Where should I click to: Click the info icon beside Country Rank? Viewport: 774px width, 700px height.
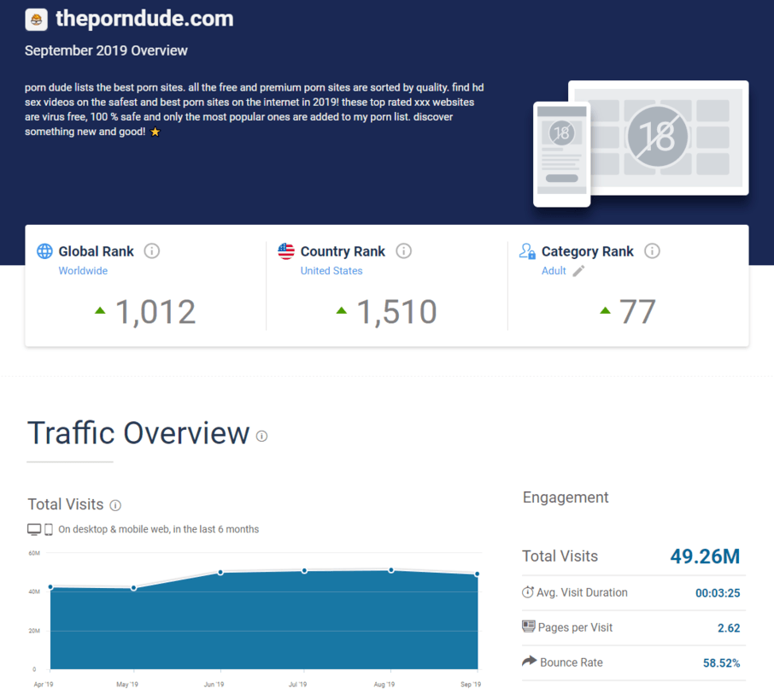coord(404,251)
